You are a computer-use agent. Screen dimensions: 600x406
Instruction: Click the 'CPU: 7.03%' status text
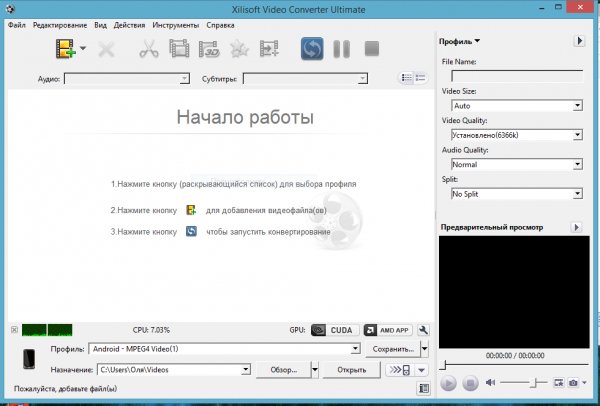pyautogui.click(x=151, y=330)
